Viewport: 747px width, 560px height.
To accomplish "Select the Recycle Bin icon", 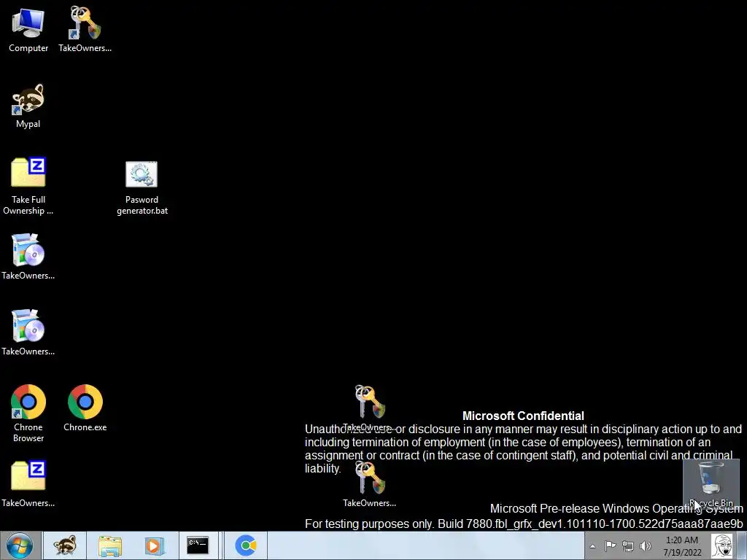I will click(711, 484).
